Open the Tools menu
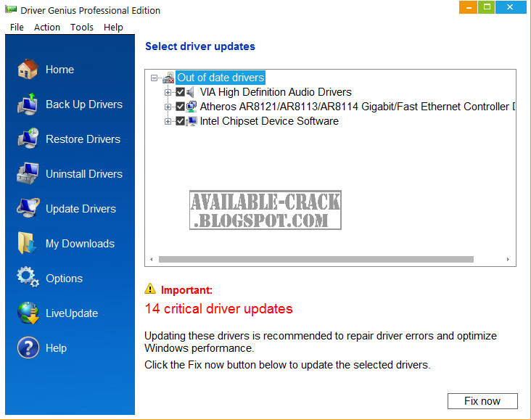531x420 pixels. (x=82, y=27)
